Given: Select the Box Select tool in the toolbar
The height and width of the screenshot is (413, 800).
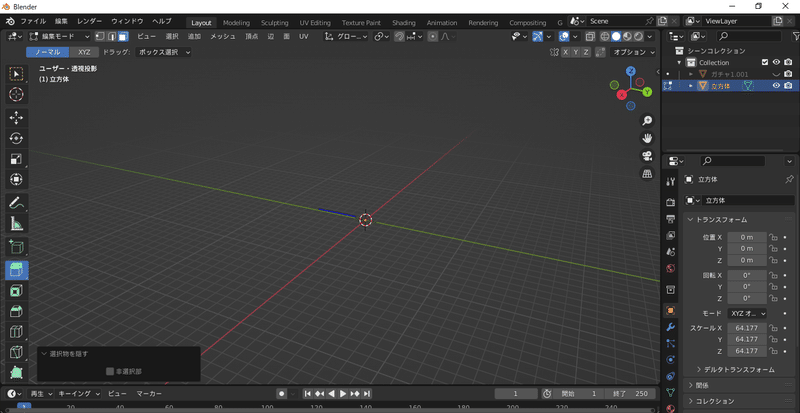Looking at the screenshot, I should click(x=16, y=74).
